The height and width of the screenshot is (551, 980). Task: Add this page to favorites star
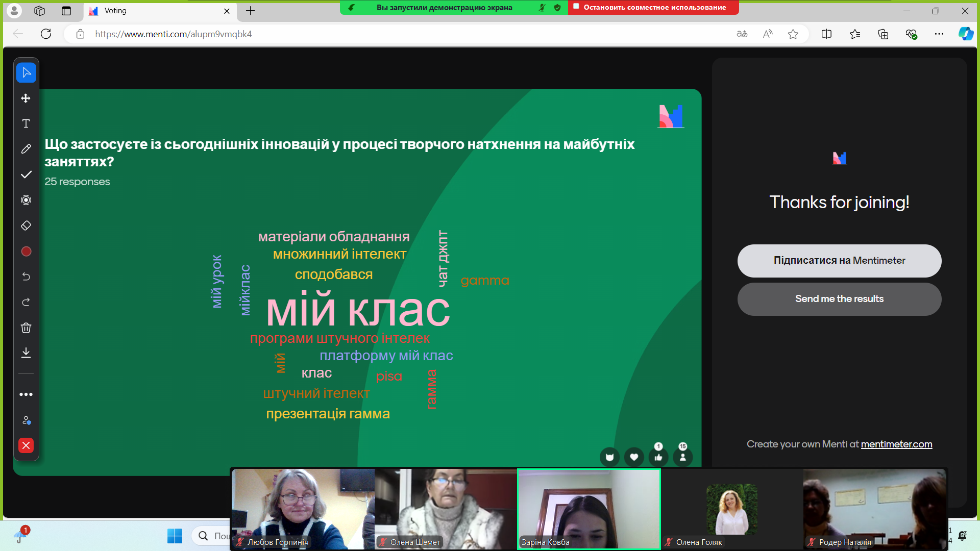(793, 34)
